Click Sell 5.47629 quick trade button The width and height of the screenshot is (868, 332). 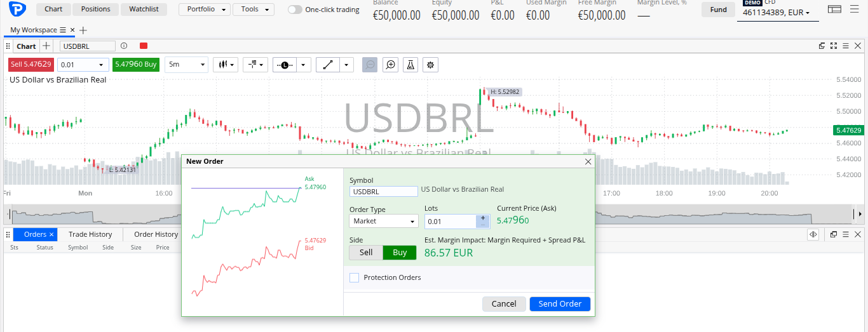(31, 65)
